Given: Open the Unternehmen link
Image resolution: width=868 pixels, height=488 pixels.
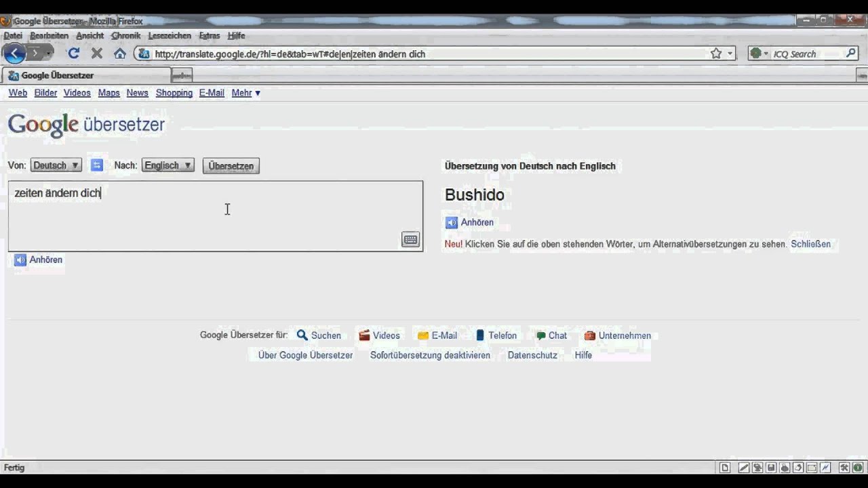Looking at the screenshot, I should pos(618,335).
